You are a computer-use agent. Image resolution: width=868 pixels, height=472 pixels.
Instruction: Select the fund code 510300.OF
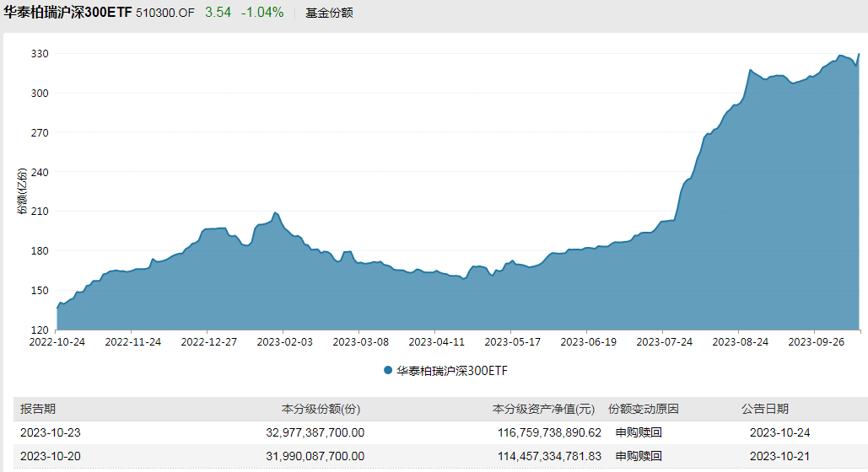click(165, 13)
